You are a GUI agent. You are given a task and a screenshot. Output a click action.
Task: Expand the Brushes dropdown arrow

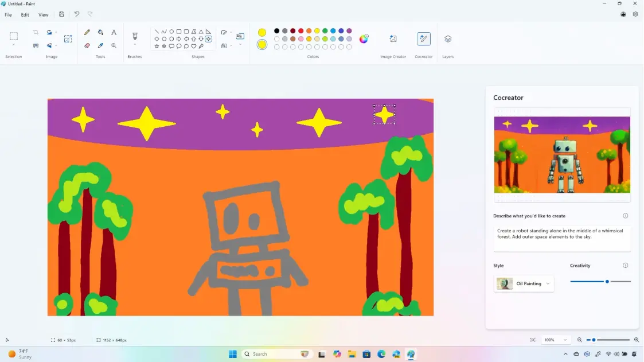(135, 45)
